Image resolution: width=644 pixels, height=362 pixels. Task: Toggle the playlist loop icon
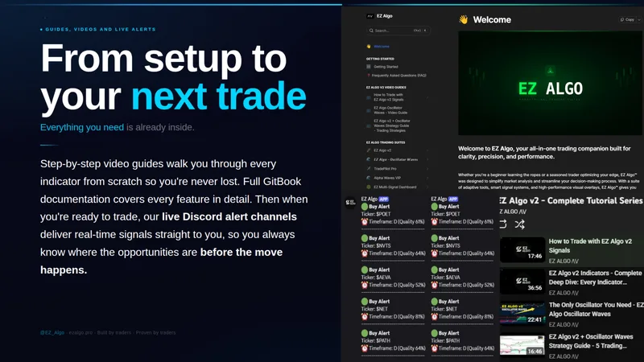coord(503,224)
